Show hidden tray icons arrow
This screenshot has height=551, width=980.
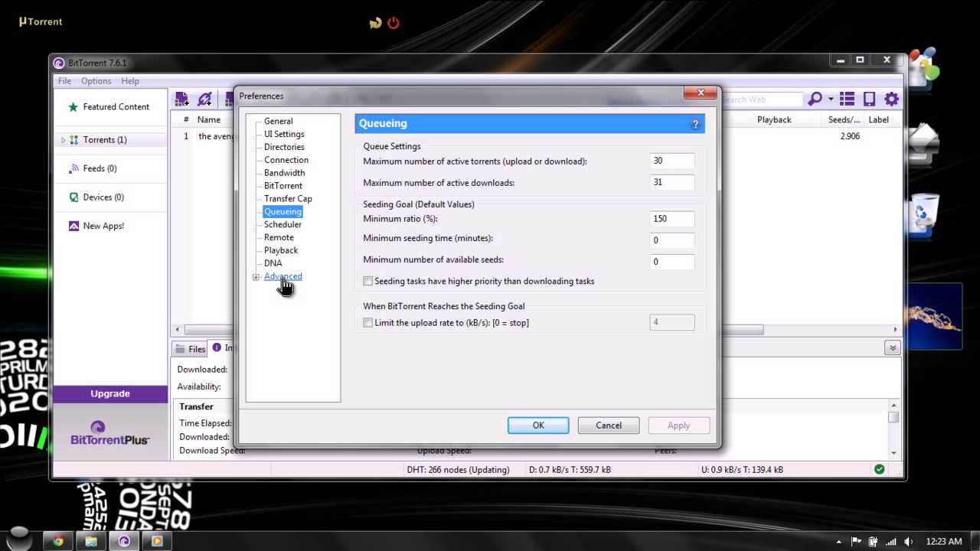tap(839, 542)
